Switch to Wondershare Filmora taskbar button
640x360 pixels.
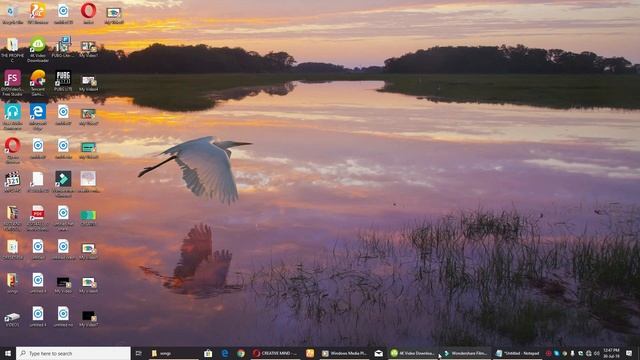(465, 353)
